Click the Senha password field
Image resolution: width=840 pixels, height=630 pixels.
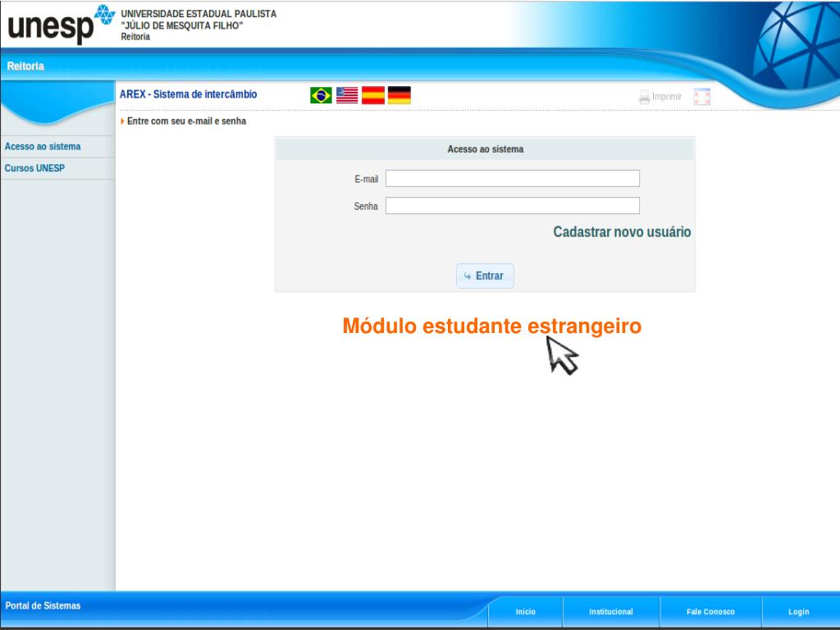512,206
